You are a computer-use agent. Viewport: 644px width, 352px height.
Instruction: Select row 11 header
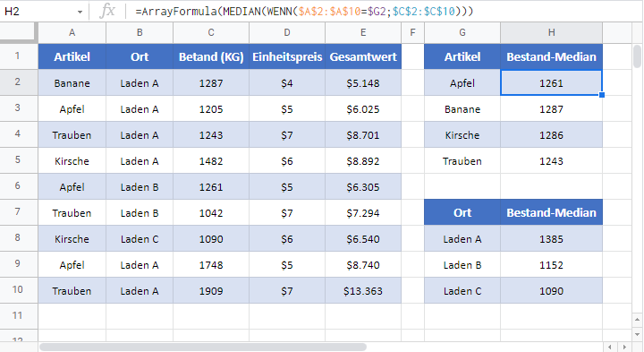click(x=19, y=316)
